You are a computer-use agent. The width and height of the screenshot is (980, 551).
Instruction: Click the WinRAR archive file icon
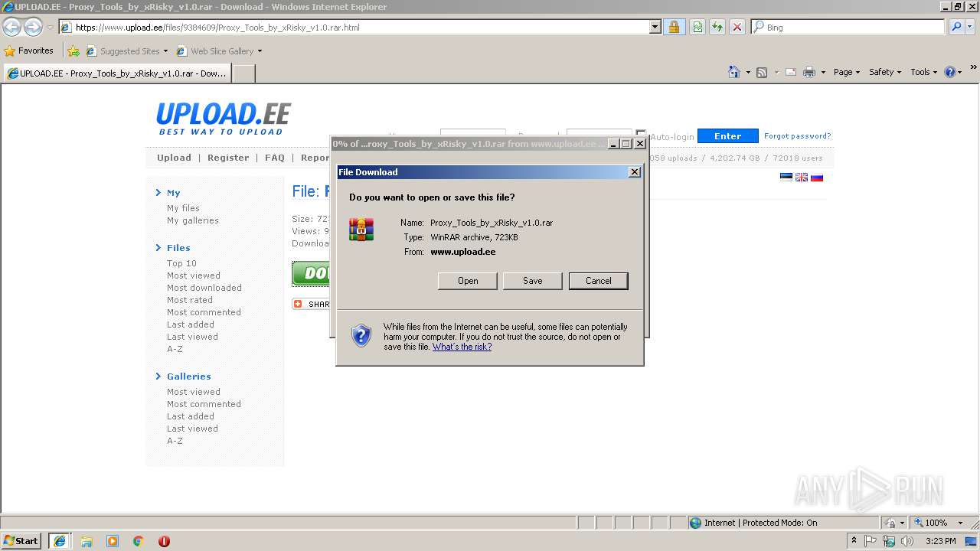(361, 229)
